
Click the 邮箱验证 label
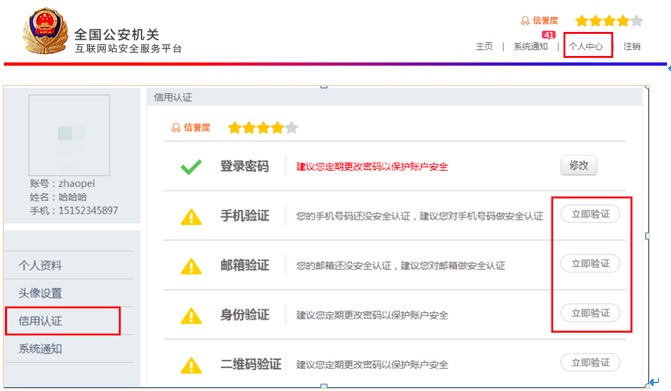tap(244, 265)
